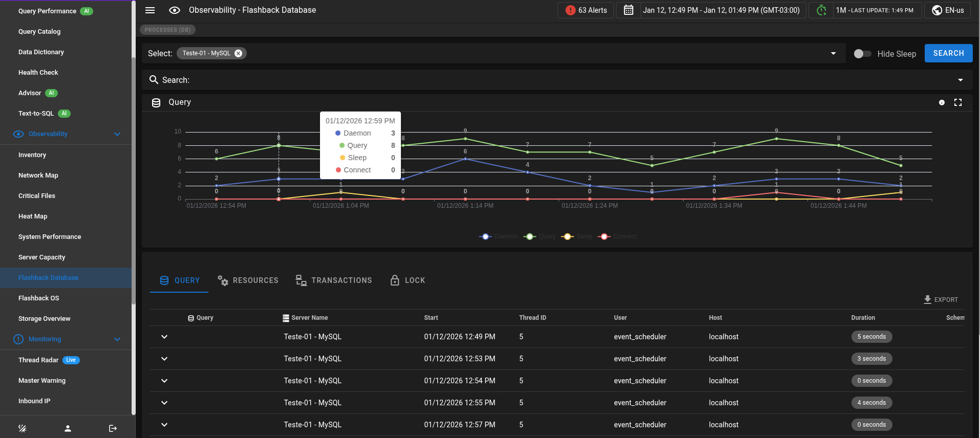Click the auto-refresh timer icon

point(821,10)
